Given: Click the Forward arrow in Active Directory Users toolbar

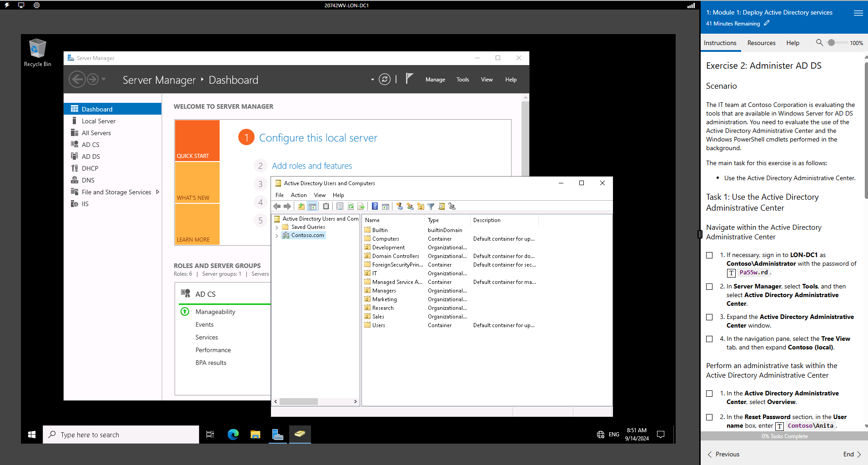Looking at the screenshot, I should click(x=287, y=207).
